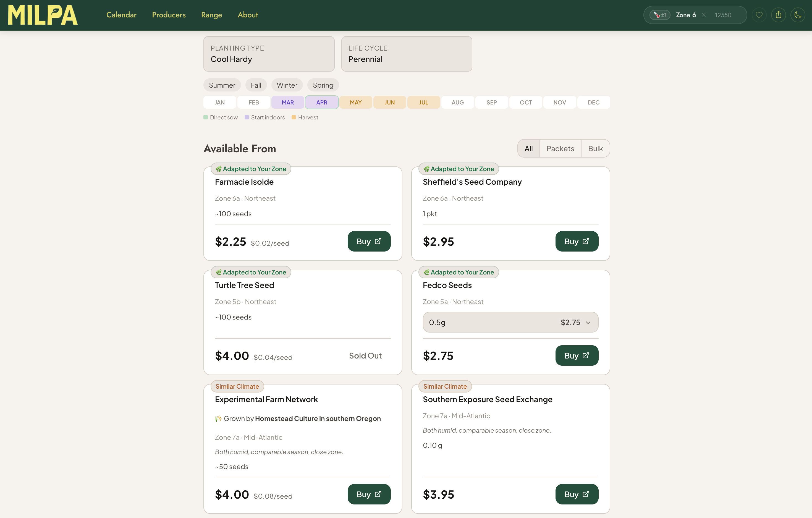Open the Calendar menu item
The height and width of the screenshot is (518, 812).
(121, 15)
